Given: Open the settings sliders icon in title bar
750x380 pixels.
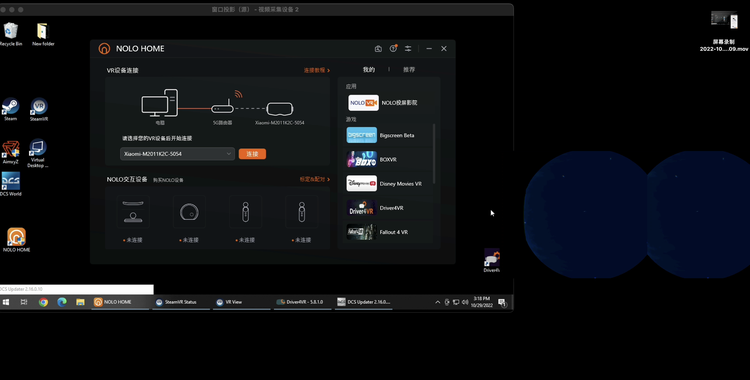Looking at the screenshot, I should click(x=408, y=48).
